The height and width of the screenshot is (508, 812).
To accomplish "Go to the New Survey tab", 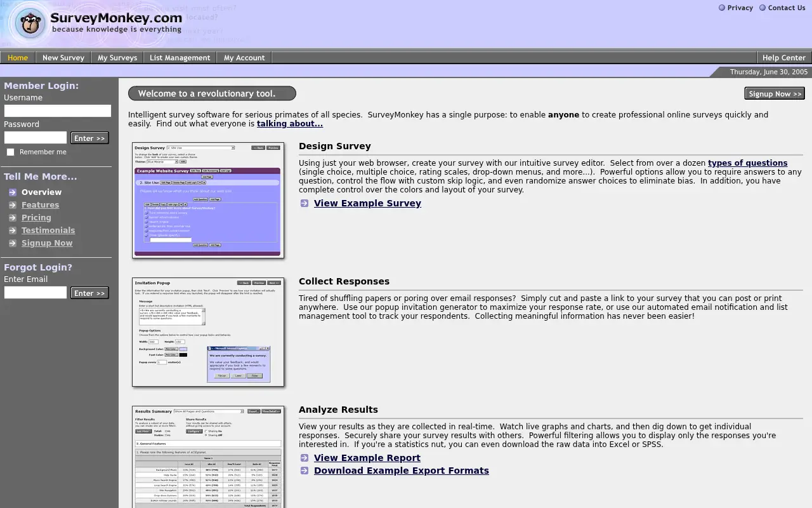I will 63,58.
